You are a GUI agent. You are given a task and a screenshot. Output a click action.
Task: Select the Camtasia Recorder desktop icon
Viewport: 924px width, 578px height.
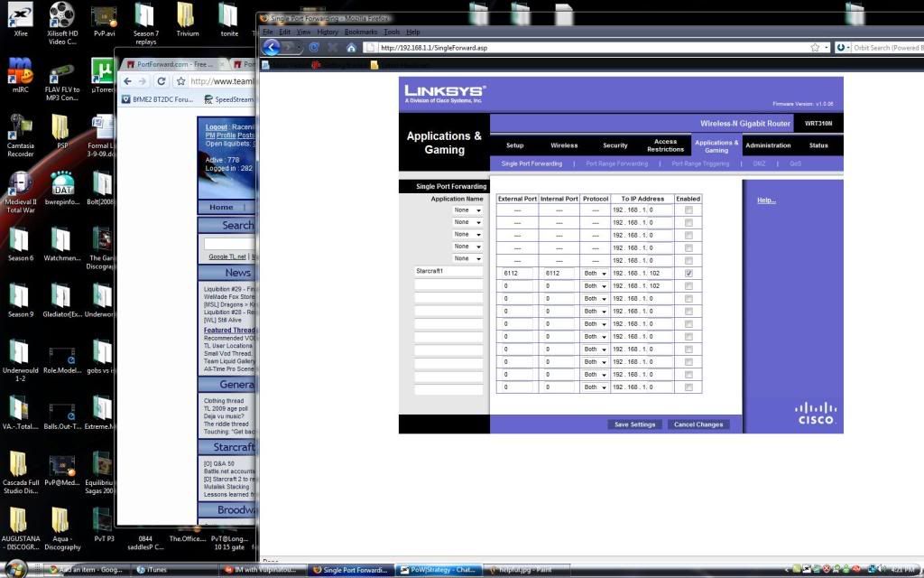pyautogui.click(x=21, y=135)
